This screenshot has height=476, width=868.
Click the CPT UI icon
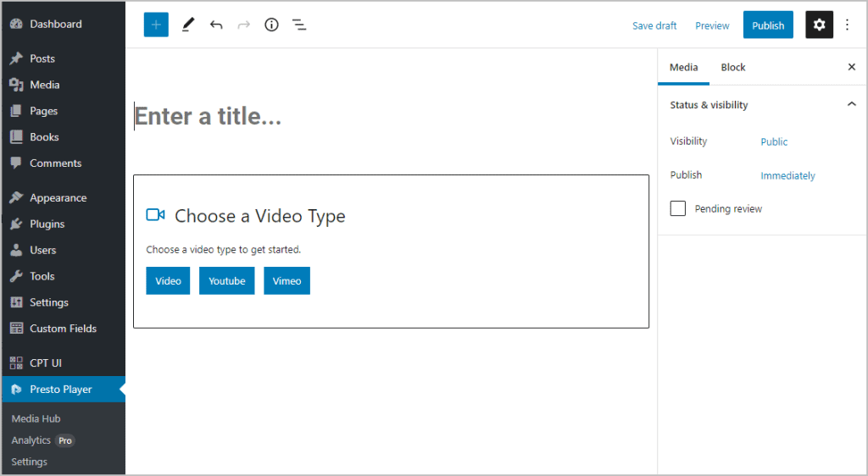coord(17,363)
